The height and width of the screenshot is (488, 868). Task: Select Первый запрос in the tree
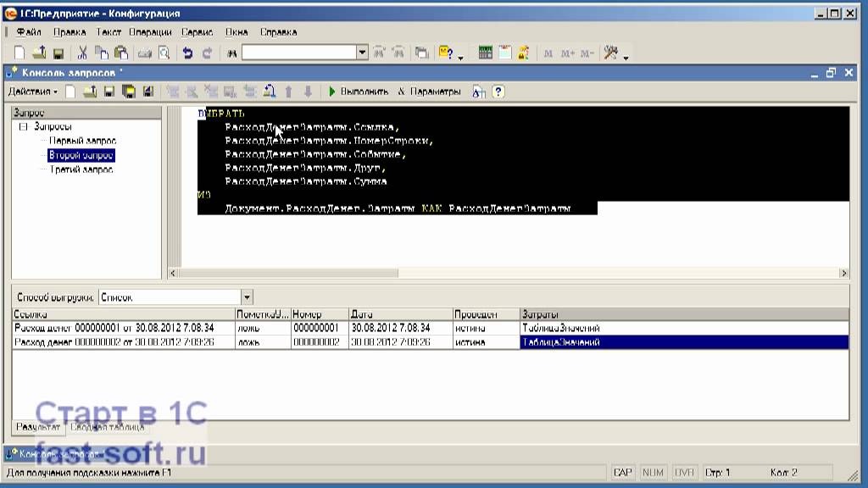(x=82, y=141)
